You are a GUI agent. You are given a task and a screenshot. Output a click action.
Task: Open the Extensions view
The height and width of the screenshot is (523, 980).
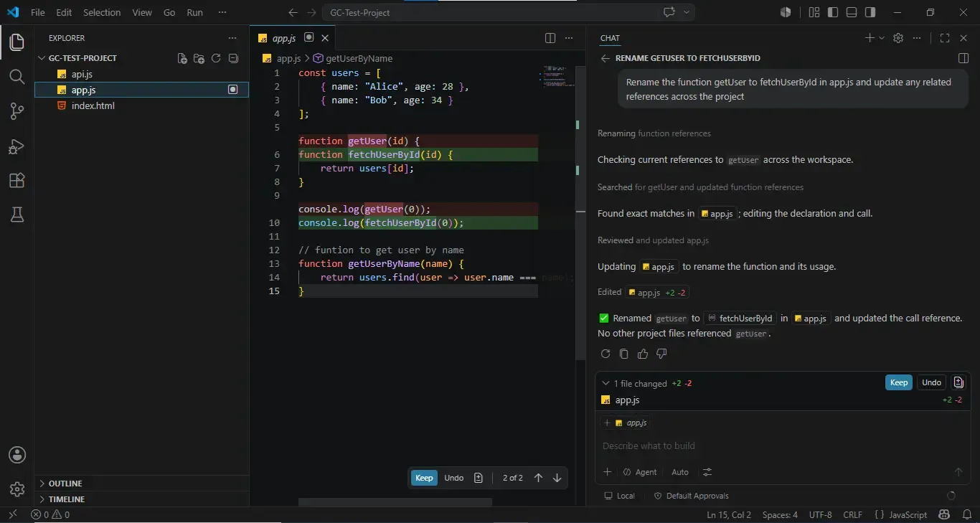coord(17,180)
